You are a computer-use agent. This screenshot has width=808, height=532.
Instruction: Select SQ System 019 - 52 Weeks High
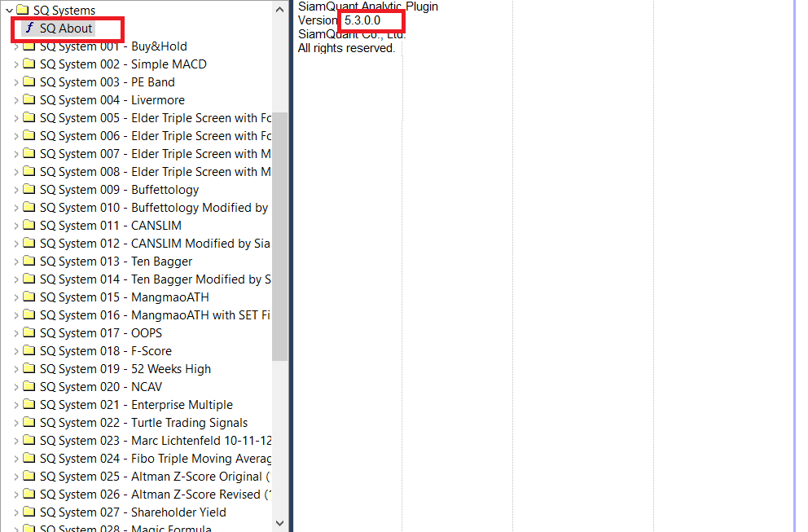click(x=125, y=369)
